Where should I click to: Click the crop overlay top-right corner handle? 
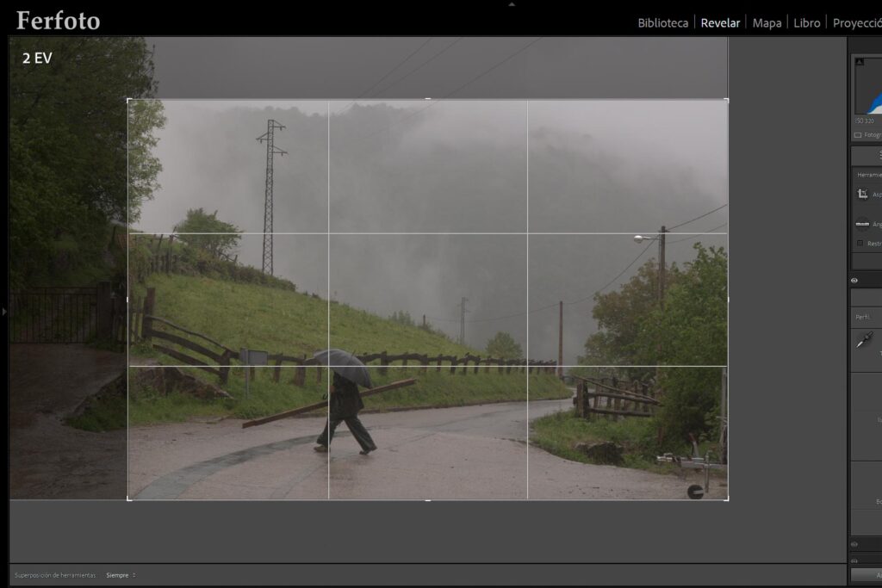pyautogui.click(x=727, y=101)
